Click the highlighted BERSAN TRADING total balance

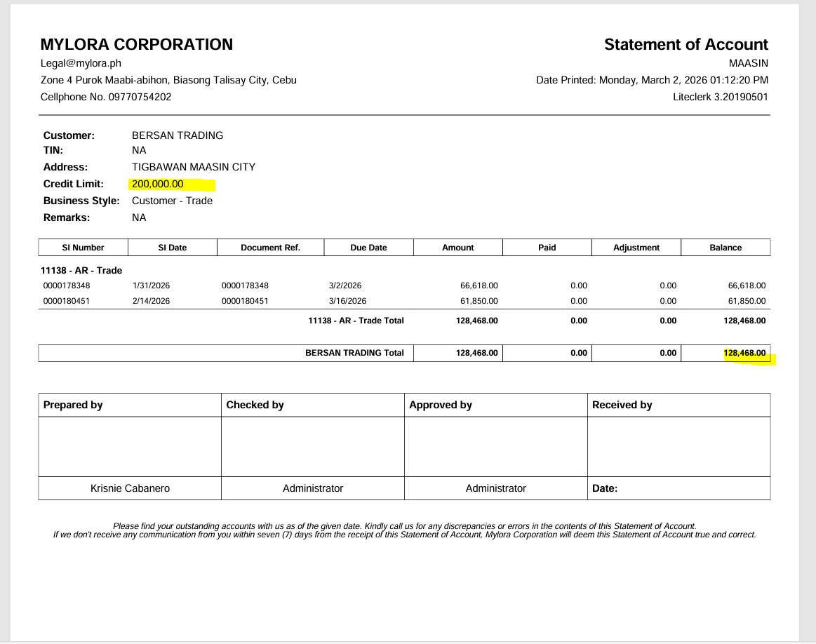(744, 353)
